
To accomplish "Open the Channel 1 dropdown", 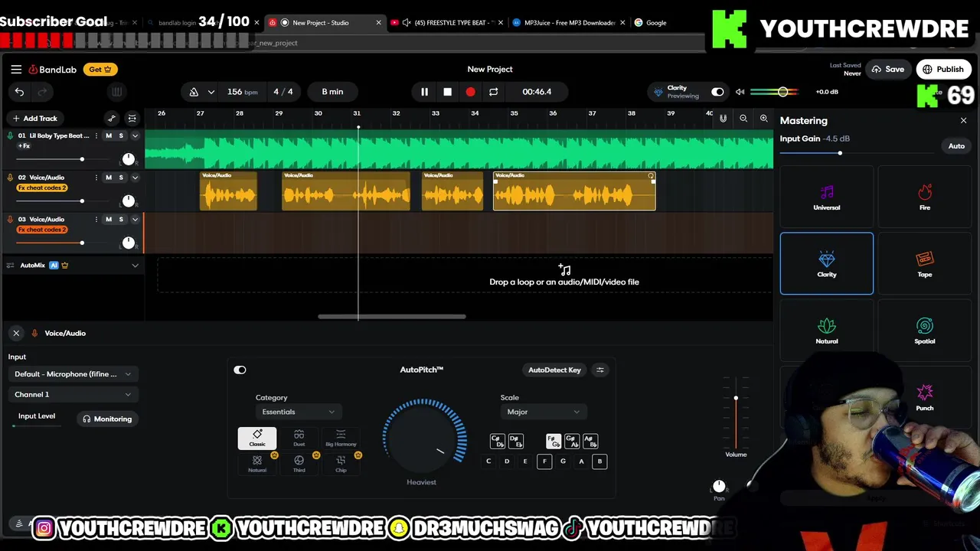I will point(73,395).
